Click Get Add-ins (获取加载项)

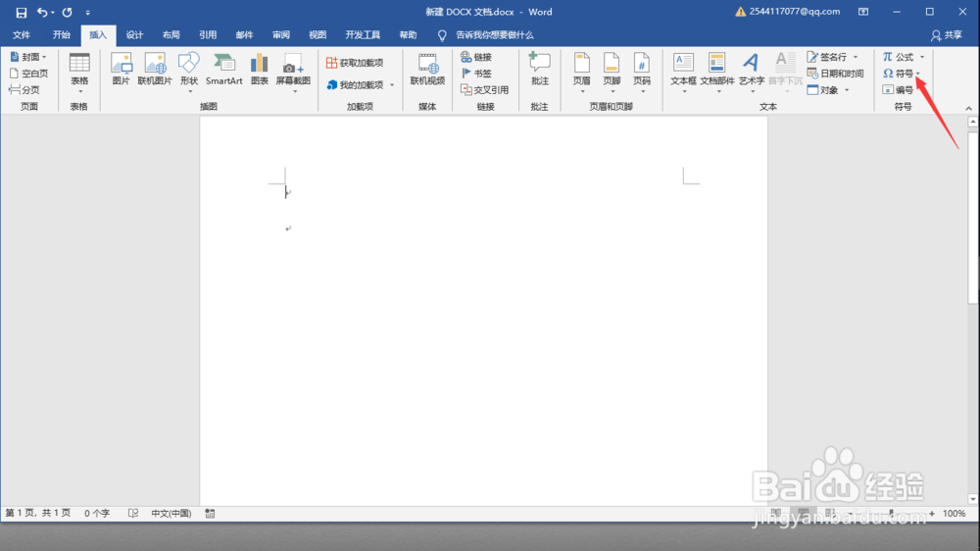(355, 63)
